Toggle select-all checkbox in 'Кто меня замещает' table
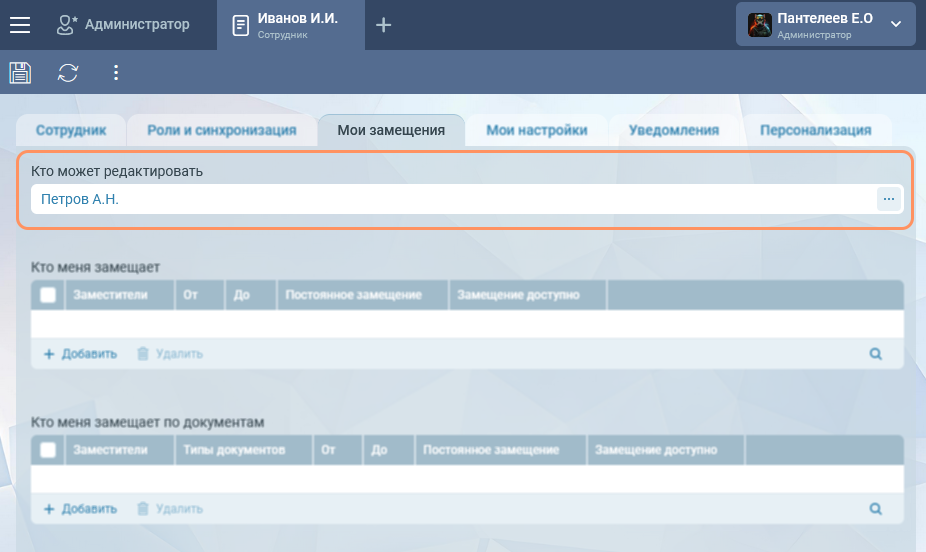 click(x=48, y=295)
